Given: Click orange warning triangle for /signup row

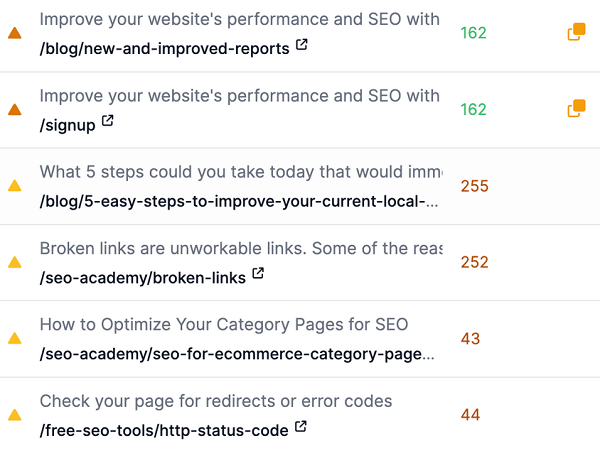Looking at the screenshot, I should tap(15, 109).
